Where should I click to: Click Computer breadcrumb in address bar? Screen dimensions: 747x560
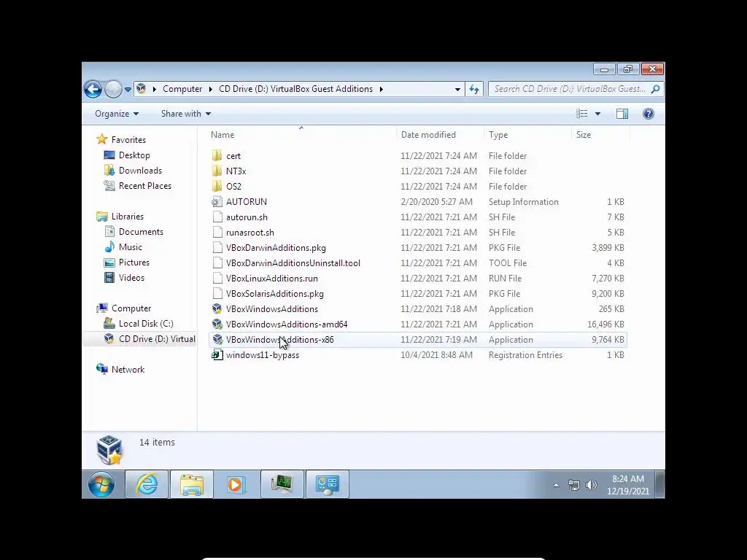click(182, 89)
